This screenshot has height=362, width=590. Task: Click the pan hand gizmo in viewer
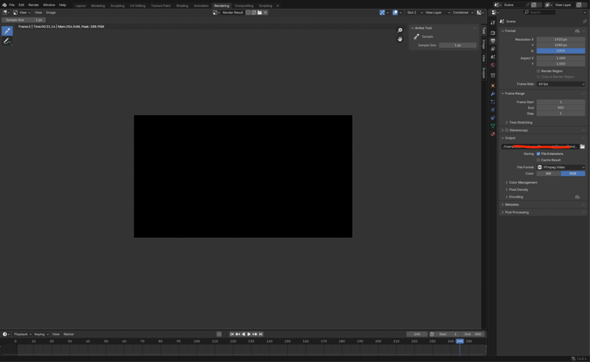tap(400, 39)
